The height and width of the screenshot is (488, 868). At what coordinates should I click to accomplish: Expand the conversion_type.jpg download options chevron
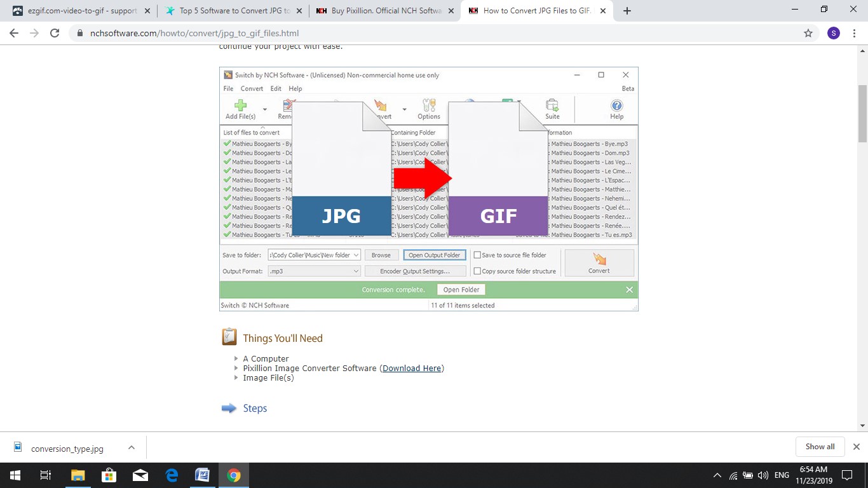(132, 447)
